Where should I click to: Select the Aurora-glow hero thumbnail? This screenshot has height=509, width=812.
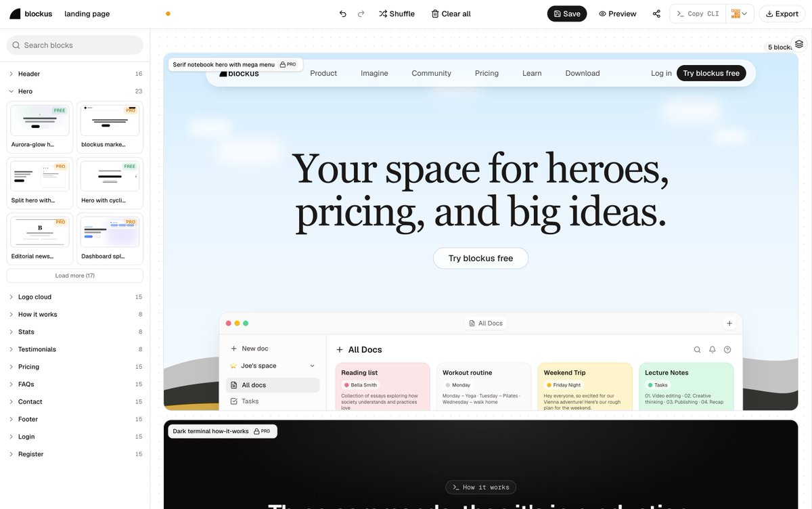tap(40, 127)
